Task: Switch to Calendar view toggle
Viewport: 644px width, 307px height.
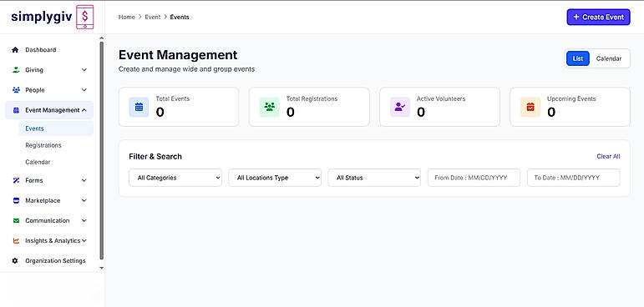Action: click(x=609, y=58)
